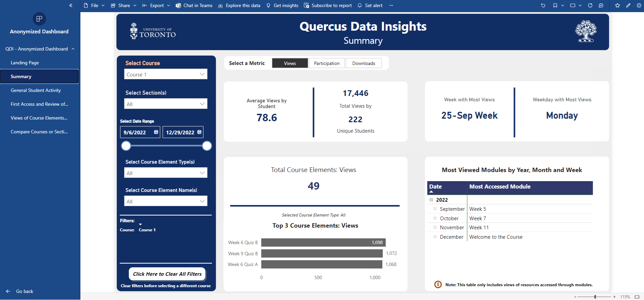
Task: Open the bookmarks dropdown chevron
Action: click(563, 5)
